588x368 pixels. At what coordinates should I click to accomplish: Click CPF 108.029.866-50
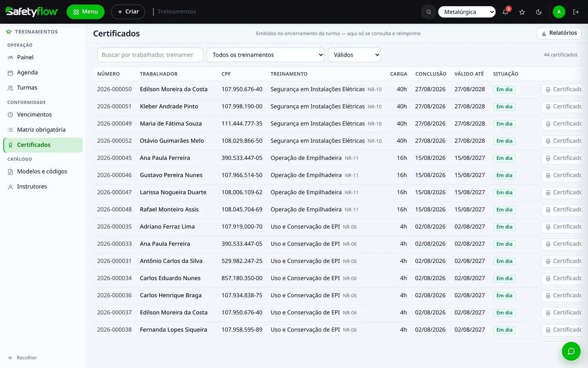(242, 141)
